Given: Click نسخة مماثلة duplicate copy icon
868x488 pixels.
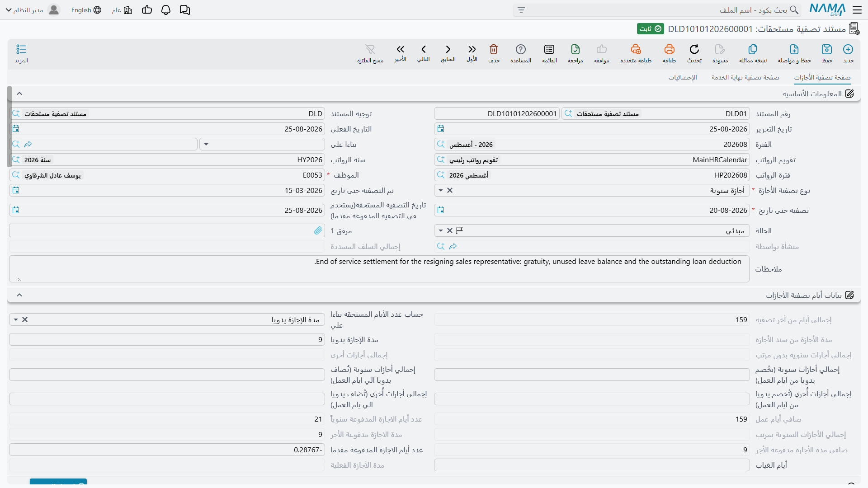Looking at the screenshot, I should [x=753, y=49].
